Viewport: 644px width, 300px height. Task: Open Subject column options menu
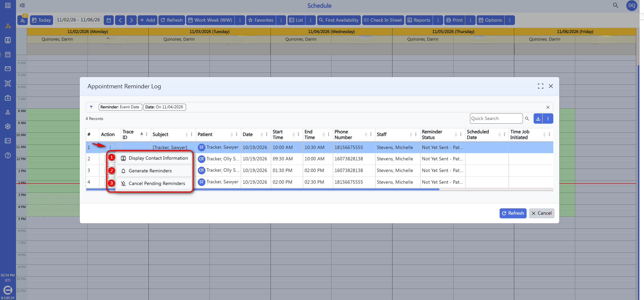coord(192,134)
